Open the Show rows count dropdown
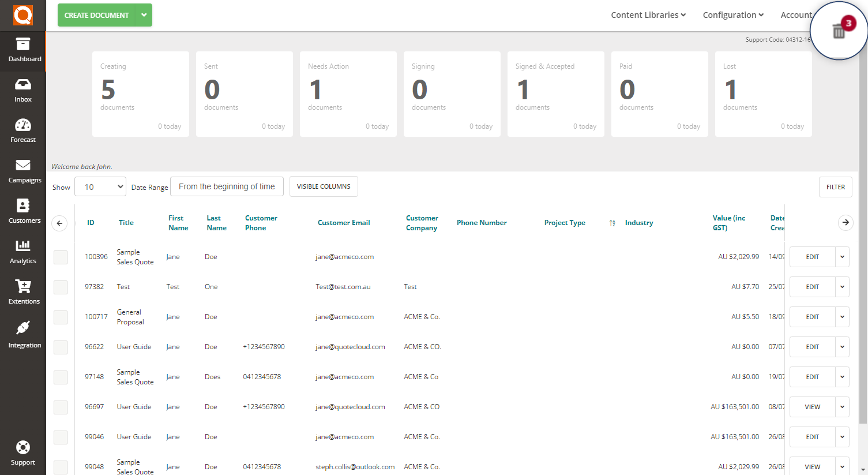This screenshot has height=475, width=868. click(100, 186)
